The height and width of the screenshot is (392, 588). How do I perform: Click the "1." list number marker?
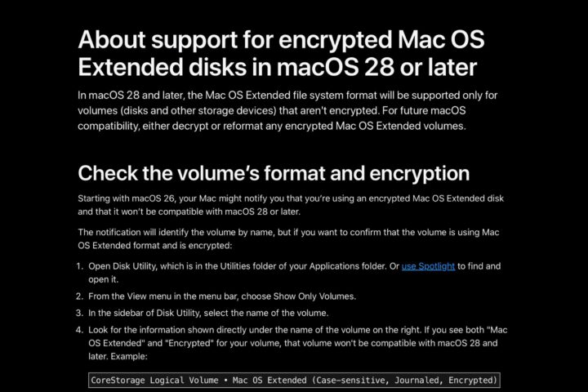[79, 266]
